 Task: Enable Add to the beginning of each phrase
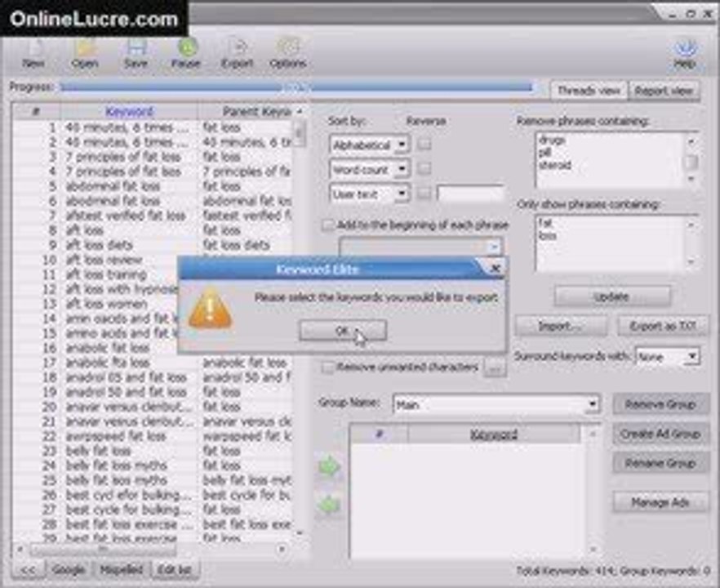tap(328, 225)
